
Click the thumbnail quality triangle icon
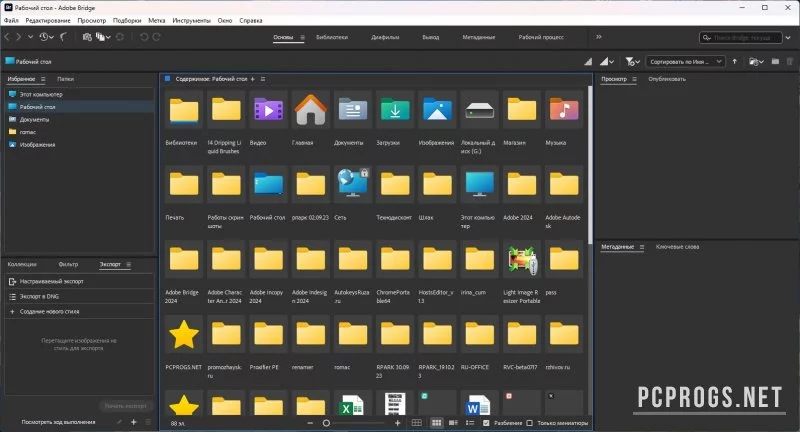pyautogui.click(x=588, y=62)
